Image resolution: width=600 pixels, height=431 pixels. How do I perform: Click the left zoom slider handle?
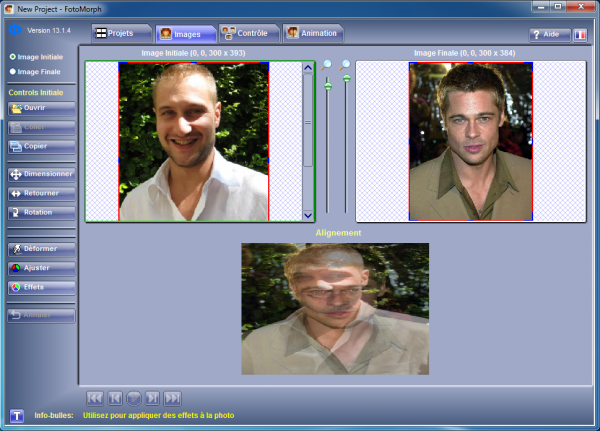(x=327, y=86)
